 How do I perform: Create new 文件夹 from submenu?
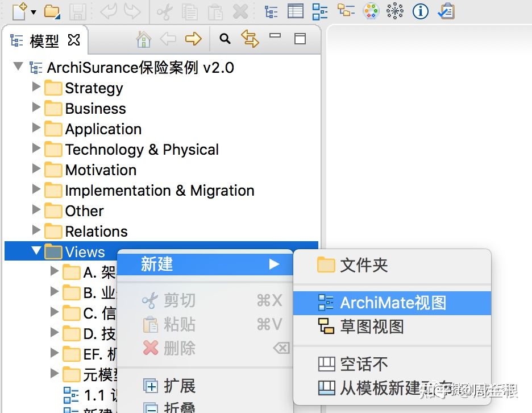click(x=392, y=265)
